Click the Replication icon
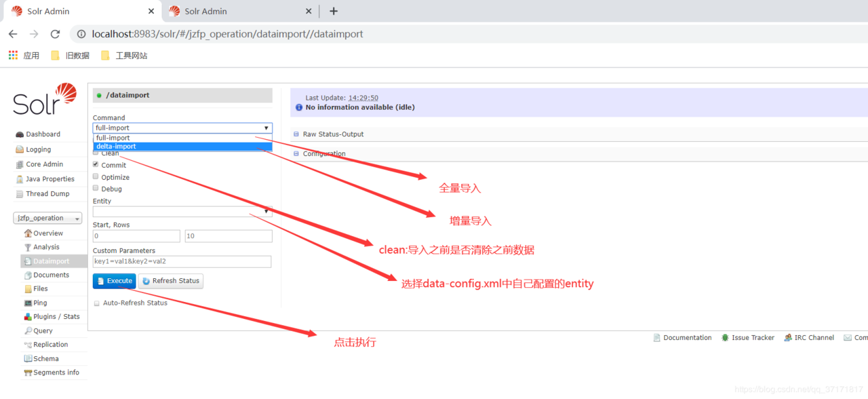Image resolution: width=868 pixels, height=399 pixels. tap(28, 344)
